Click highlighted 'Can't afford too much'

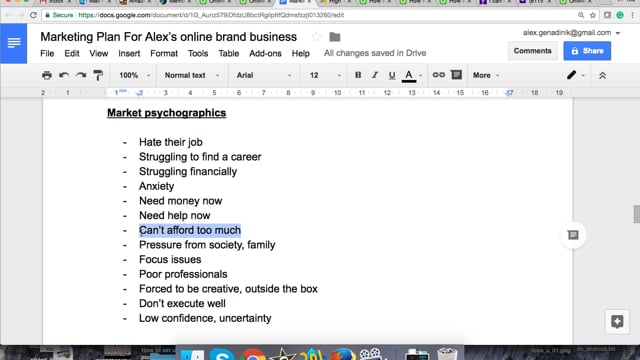190,230
